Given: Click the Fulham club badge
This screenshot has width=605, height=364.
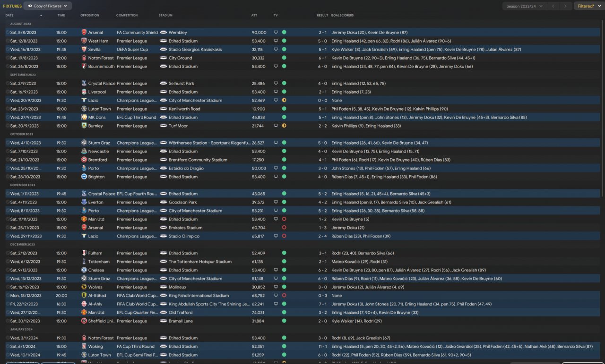Looking at the screenshot, I should (84, 254).
